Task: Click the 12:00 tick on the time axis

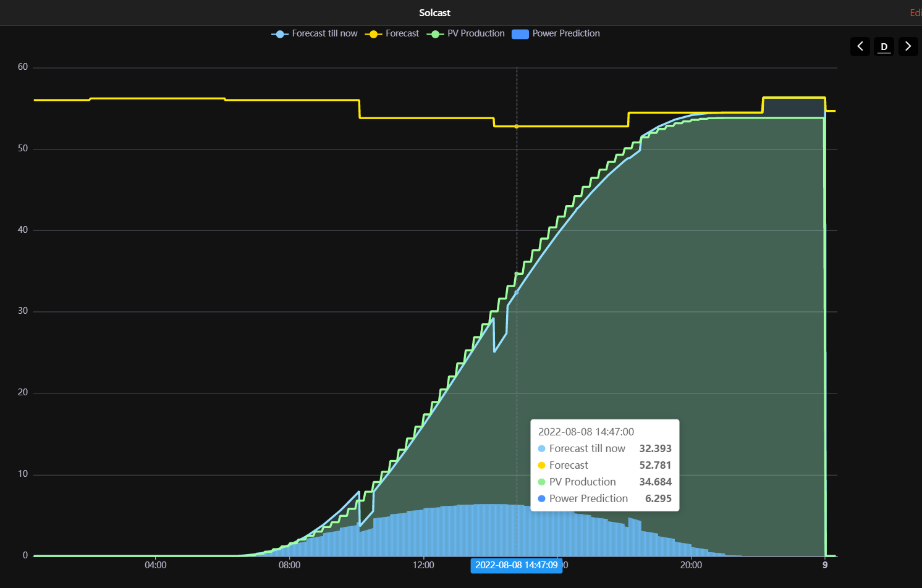Action: 423,565
